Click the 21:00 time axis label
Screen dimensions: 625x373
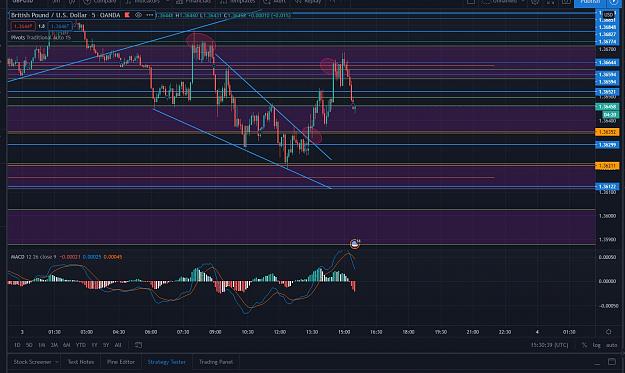[x=473, y=332]
